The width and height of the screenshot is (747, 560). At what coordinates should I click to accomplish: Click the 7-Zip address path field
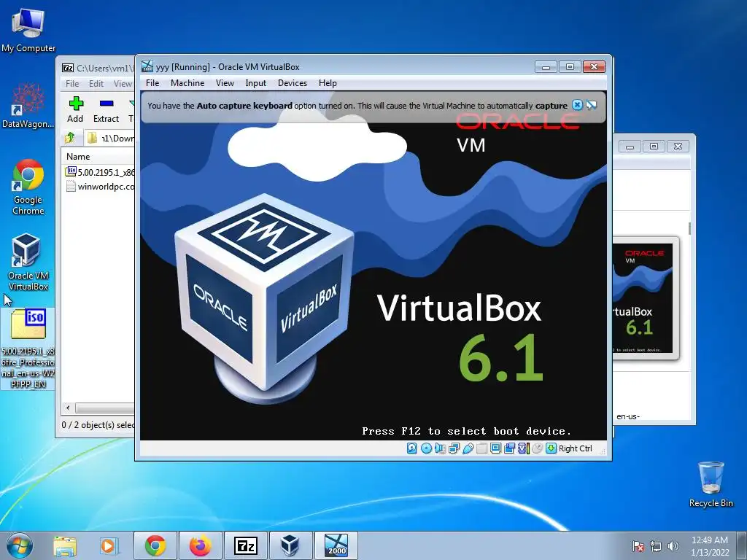pos(109,138)
